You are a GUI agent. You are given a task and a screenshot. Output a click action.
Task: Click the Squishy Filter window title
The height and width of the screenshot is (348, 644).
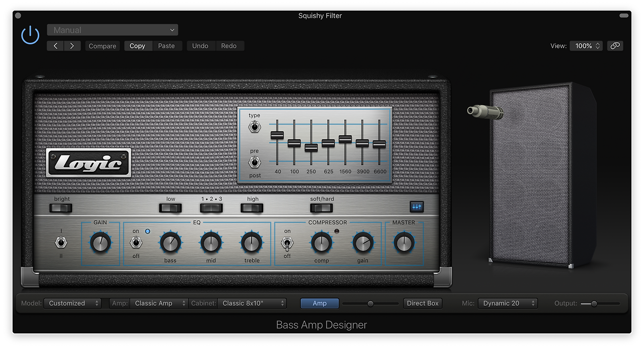click(320, 16)
